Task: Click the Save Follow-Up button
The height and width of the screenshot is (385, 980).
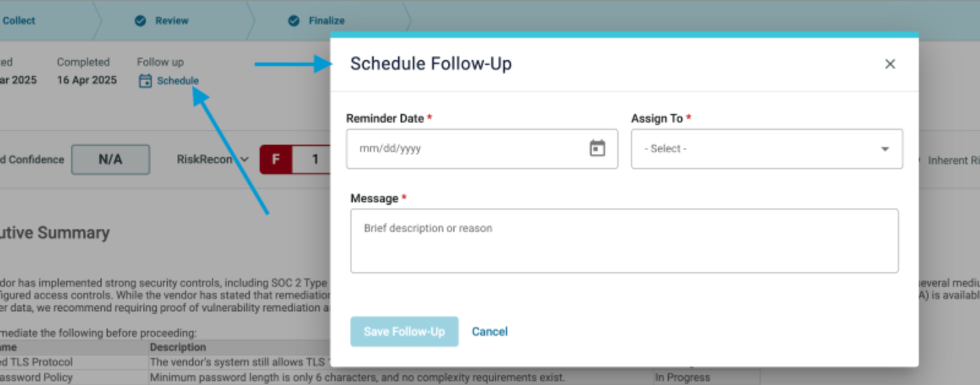Action: (404, 332)
